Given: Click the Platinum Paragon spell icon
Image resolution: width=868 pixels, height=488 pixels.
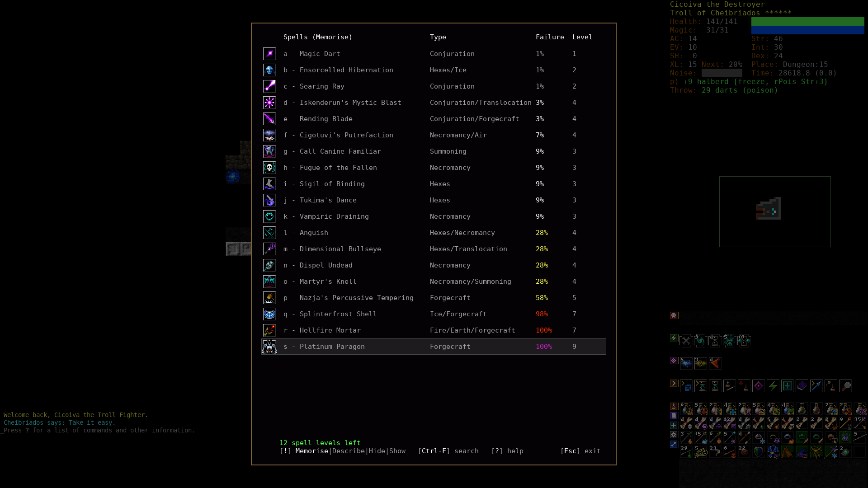Looking at the screenshot, I should 269,347.
